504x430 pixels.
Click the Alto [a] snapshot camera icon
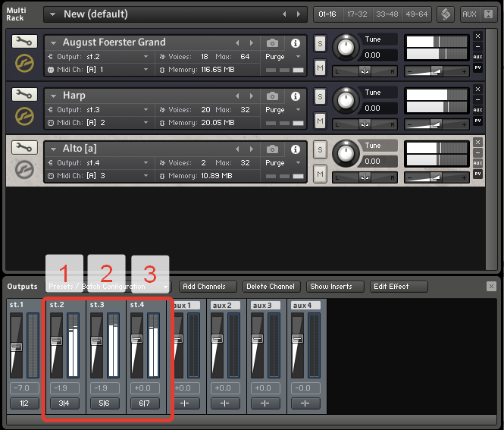[x=272, y=149]
